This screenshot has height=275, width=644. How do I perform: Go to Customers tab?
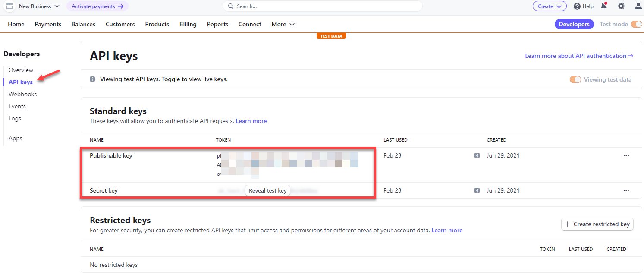pyautogui.click(x=120, y=24)
